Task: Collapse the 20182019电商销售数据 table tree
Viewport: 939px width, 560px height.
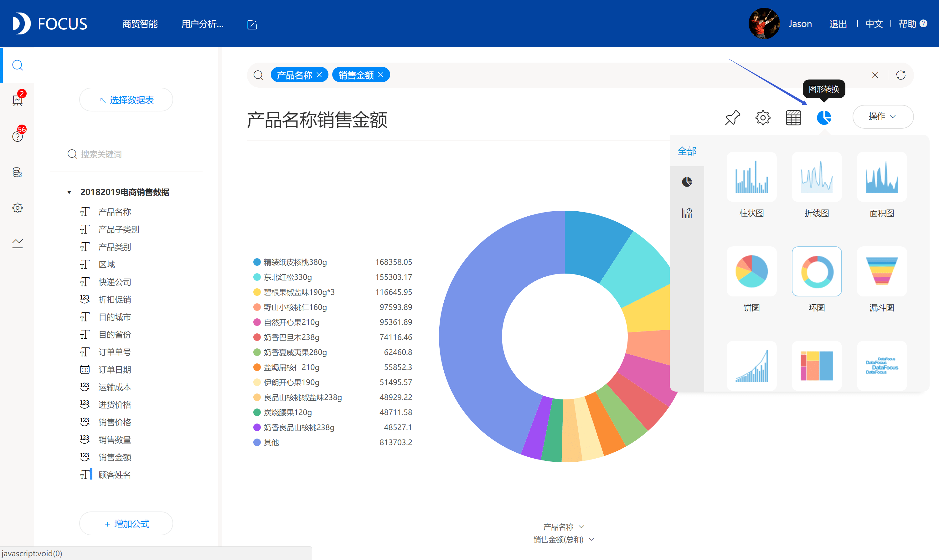Action: [69, 192]
